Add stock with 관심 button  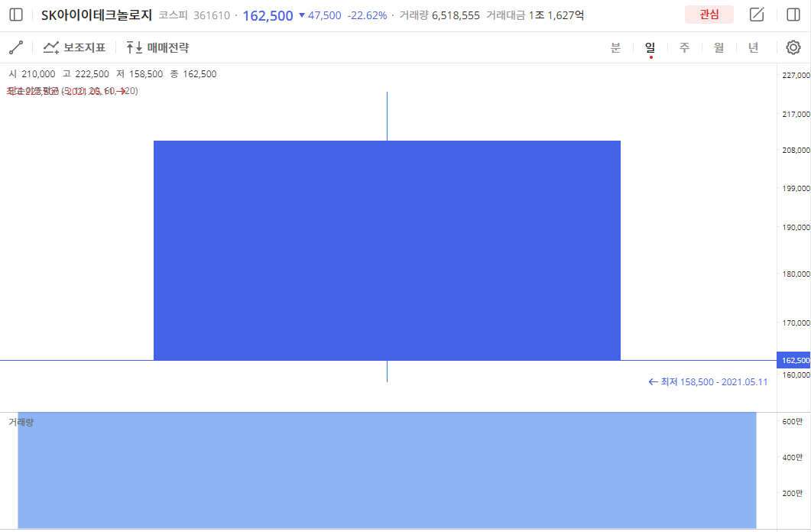(x=709, y=15)
